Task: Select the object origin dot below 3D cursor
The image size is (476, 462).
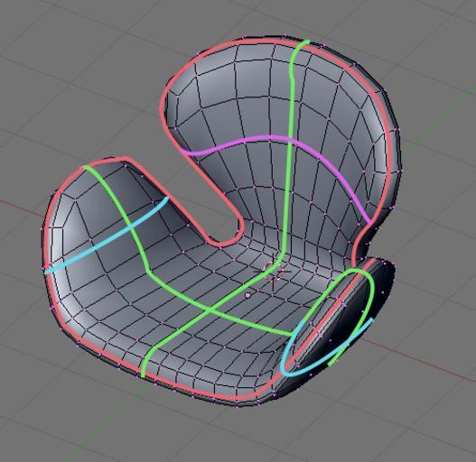Action: pos(247,295)
